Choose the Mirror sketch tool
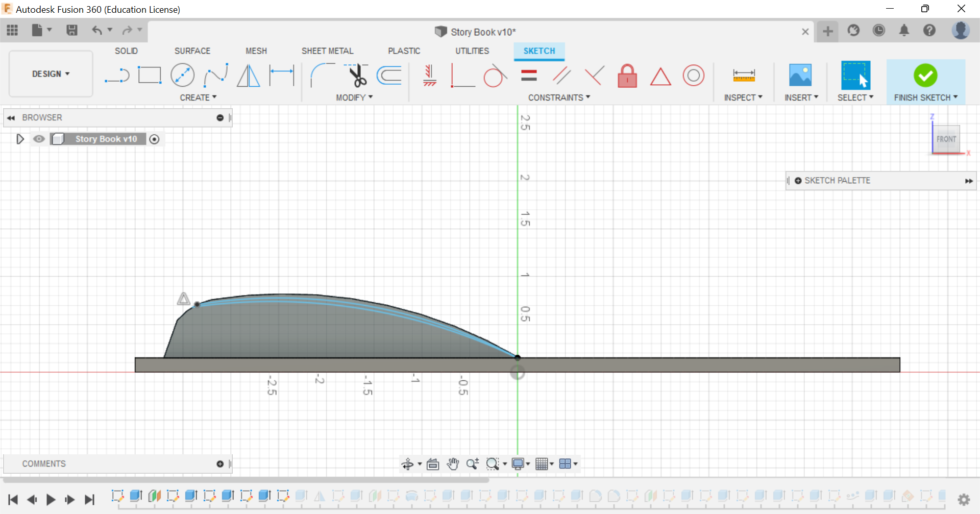This screenshot has width=980, height=514. [249, 76]
